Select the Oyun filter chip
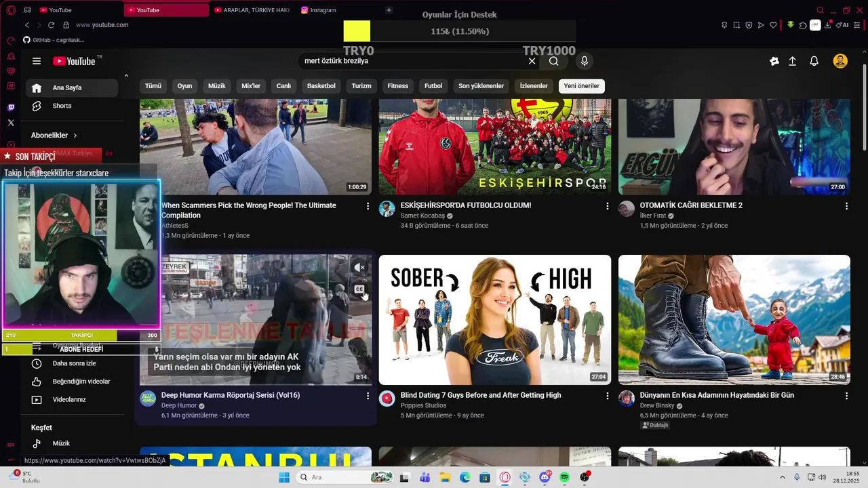Screen dimensions: 868x488 [x=184, y=86]
